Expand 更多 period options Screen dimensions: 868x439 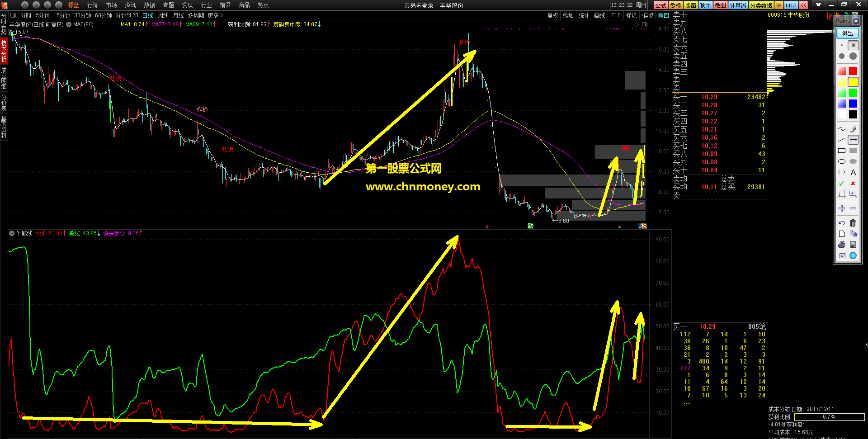pos(215,15)
